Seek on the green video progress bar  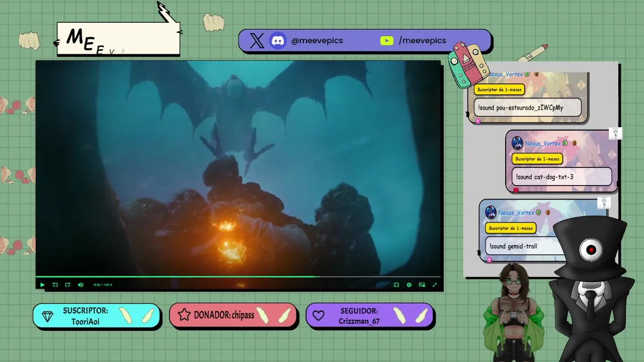238,277
